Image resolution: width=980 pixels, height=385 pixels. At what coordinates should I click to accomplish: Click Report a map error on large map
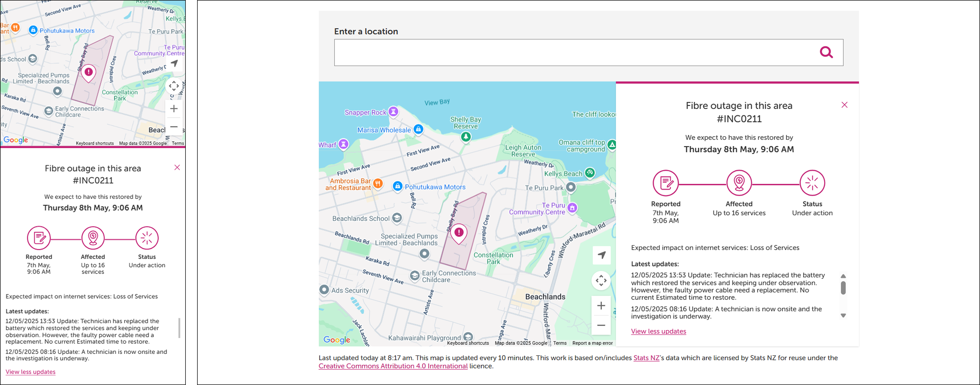tap(592, 343)
